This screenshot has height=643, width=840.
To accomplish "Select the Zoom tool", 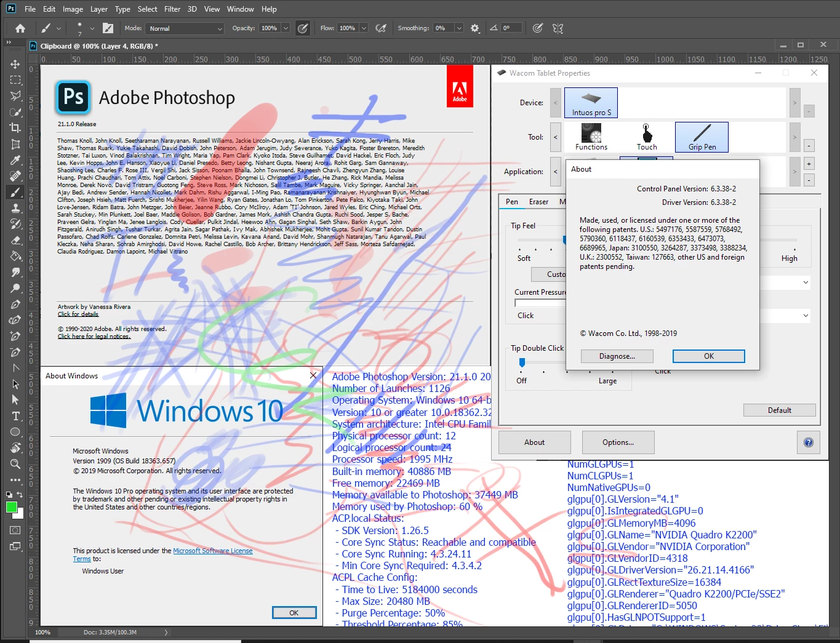I will 15,464.
